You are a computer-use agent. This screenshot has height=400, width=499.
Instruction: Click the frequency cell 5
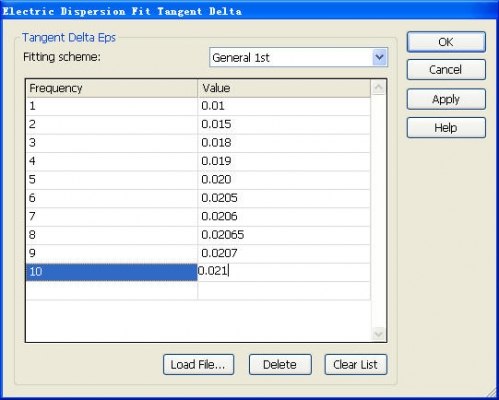click(112, 180)
